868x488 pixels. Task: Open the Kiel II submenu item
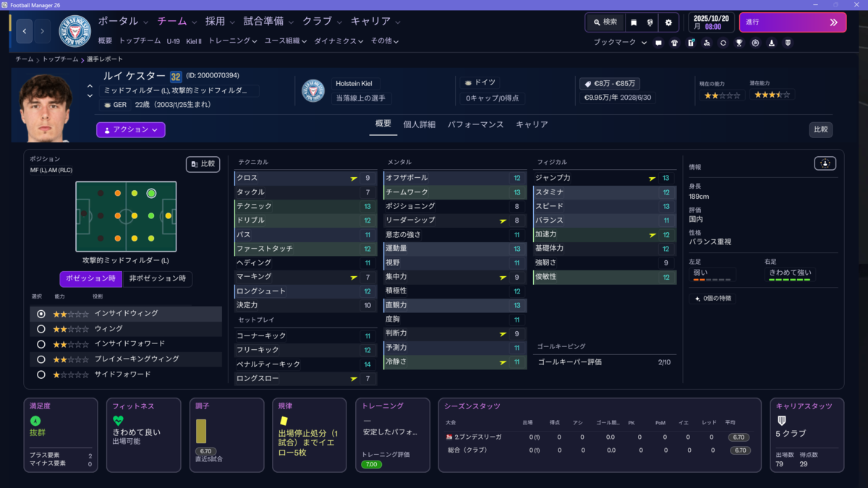(x=194, y=41)
